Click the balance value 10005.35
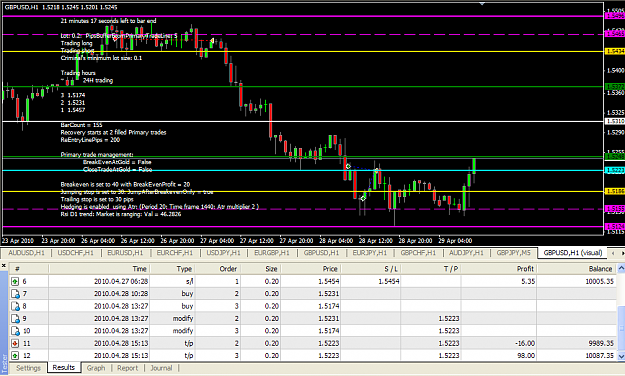 [599, 282]
